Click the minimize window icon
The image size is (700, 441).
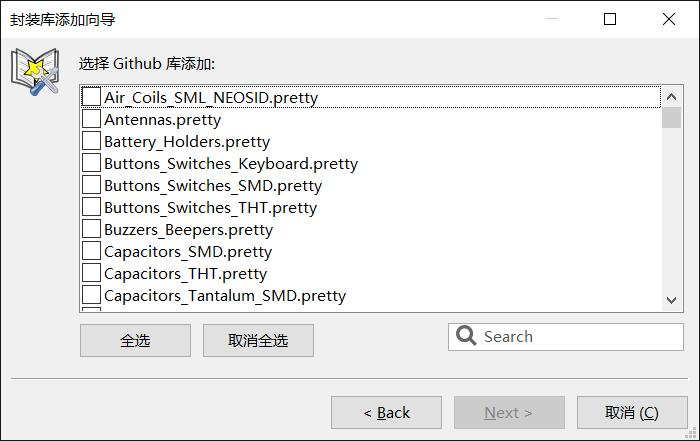click(x=552, y=19)
